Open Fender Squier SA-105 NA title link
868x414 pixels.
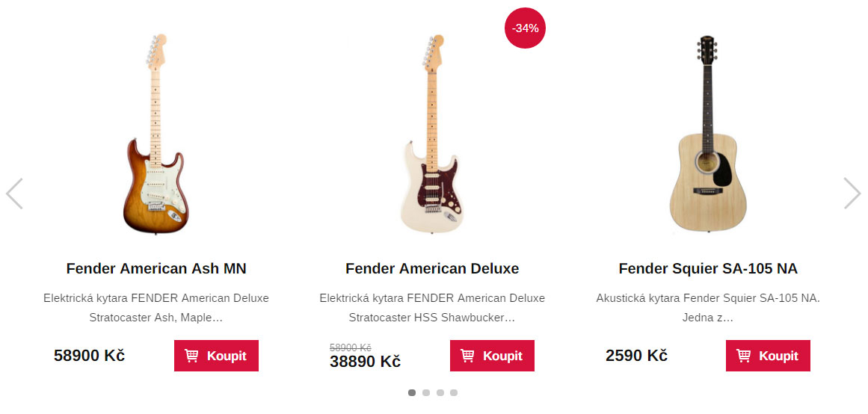pos(708,268)
